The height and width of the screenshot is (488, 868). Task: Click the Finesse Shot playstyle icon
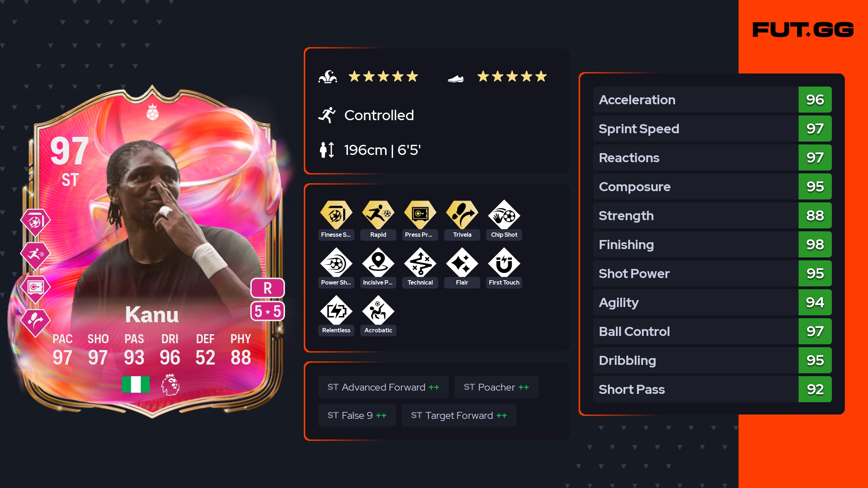336,215
